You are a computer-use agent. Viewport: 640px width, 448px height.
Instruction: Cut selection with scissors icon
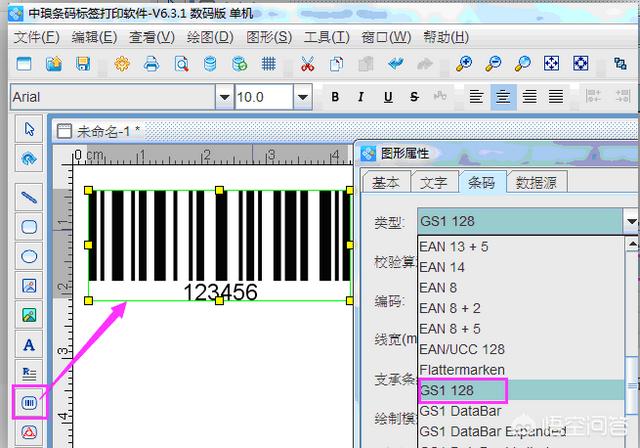tap(307, 64)
